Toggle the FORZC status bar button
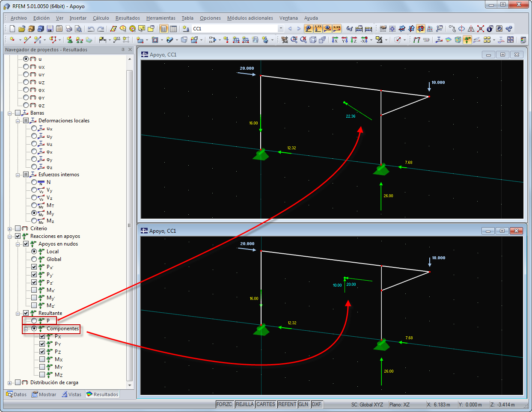The image size is (532, 412). point(224,404)
